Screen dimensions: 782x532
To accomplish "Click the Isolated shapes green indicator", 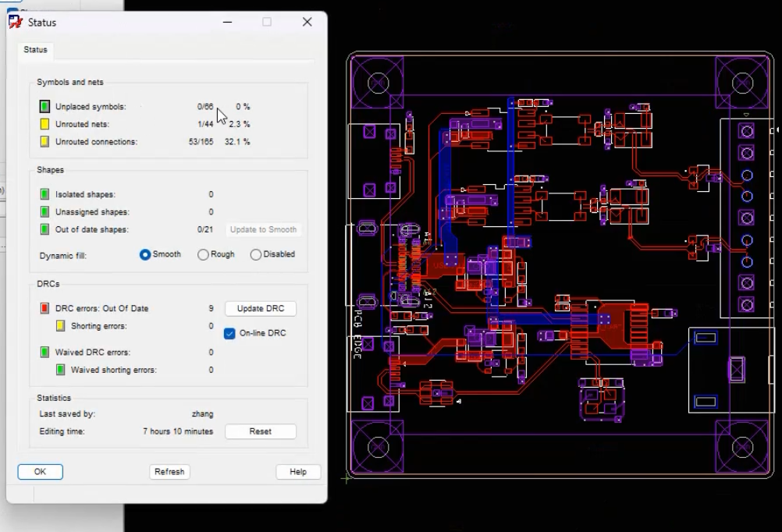I will click(x=45, y=194).
